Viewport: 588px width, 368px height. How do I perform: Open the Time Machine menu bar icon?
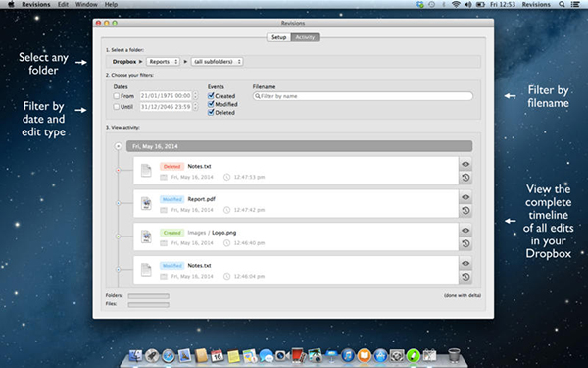(432, 5)
